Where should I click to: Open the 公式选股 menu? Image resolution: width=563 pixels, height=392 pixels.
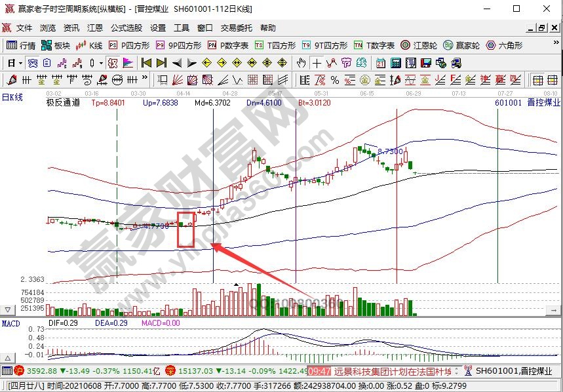click(126, 28)
